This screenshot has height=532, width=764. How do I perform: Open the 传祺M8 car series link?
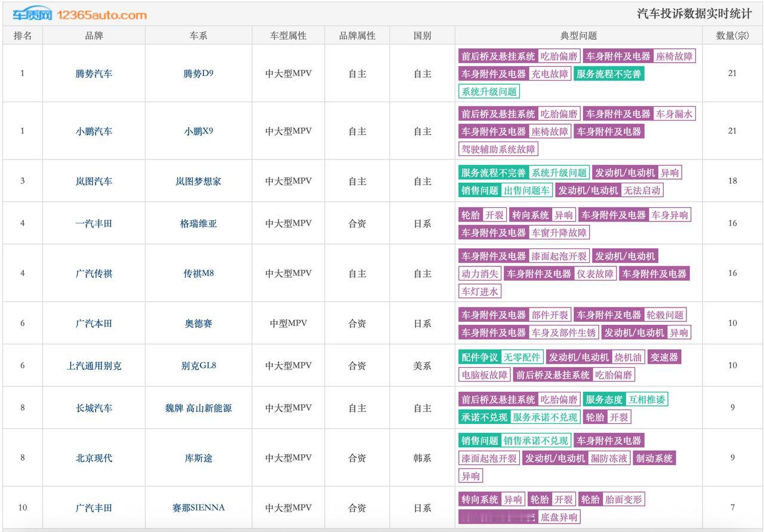(x=198, y=273)
